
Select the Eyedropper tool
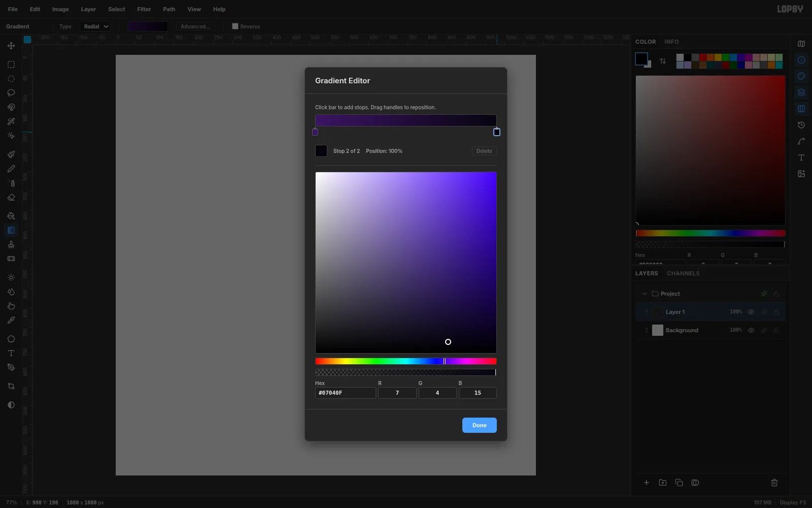[11, 320]
